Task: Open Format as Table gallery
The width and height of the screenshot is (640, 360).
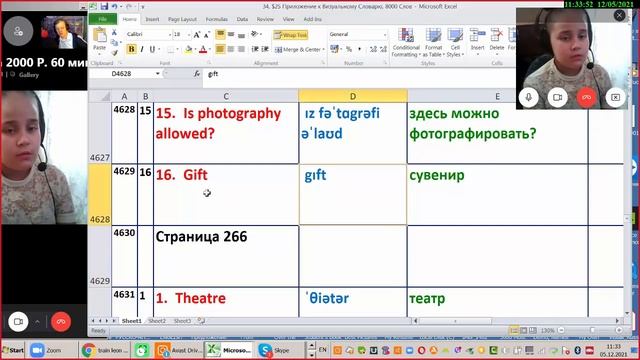Action: [433, 42]
